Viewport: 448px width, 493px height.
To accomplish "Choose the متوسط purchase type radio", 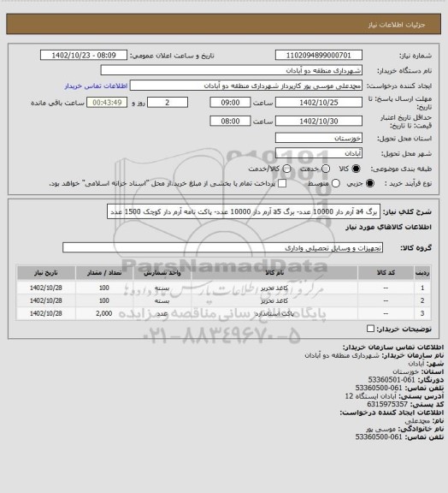I will [x=336, y=183].
